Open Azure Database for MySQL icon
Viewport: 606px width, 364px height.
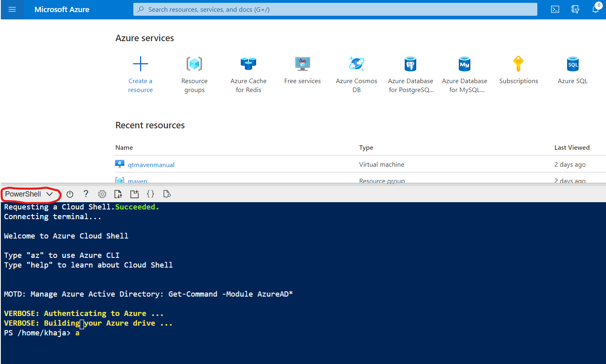click(465, 64)
